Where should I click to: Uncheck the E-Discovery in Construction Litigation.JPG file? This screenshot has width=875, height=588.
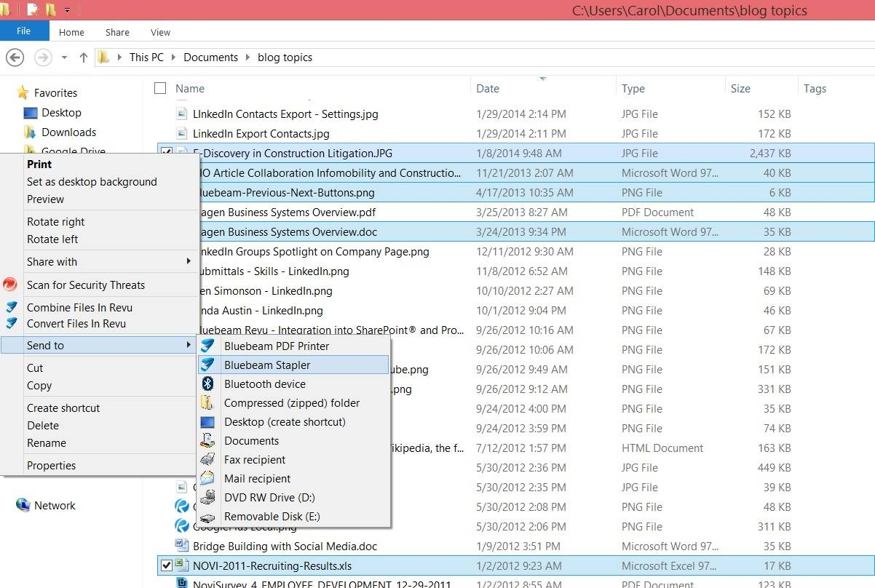(167, 153)
